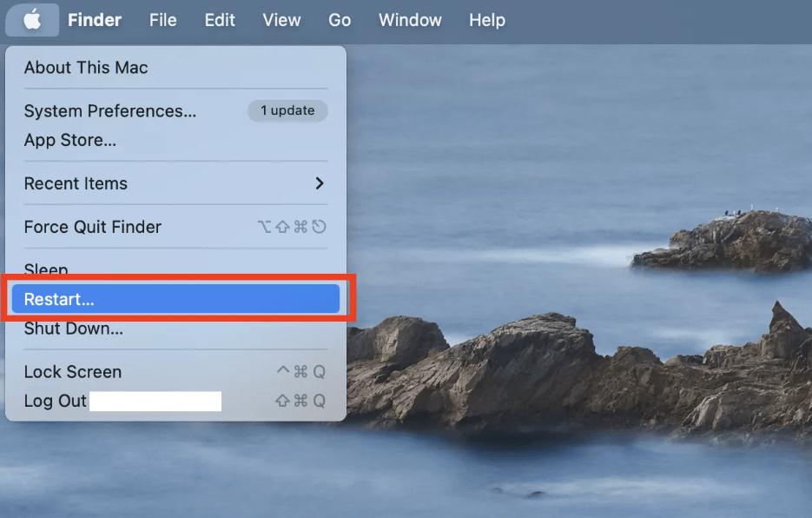This screenshot has width=812, height=518.
Task: Click the Apple logo menu icon
Action: [32, 20]
